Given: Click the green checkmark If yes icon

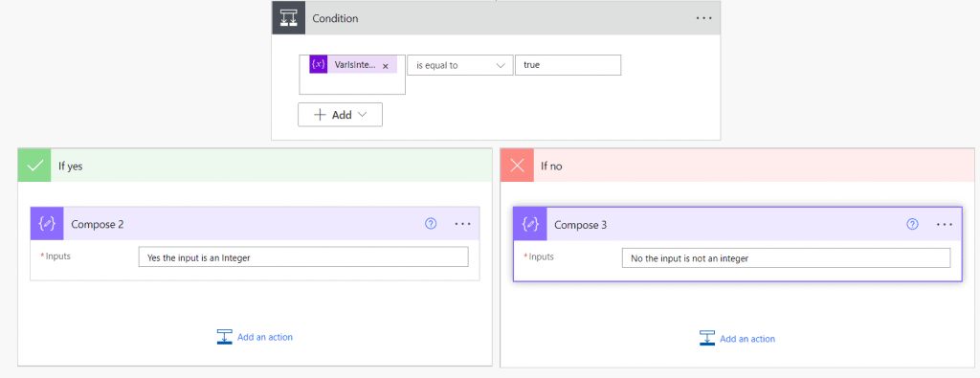Looking at the screenshot, I should click(x=34, y=166).
